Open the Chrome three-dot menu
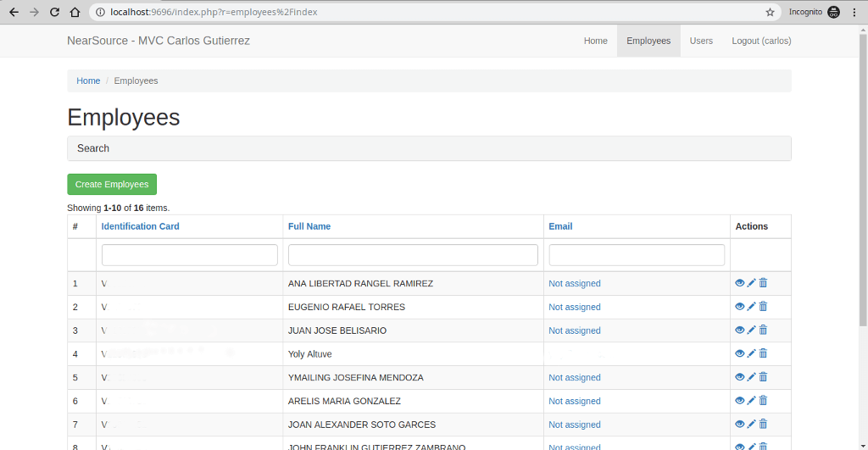Viewport: 868px width, 450px height. coord(854,12)
